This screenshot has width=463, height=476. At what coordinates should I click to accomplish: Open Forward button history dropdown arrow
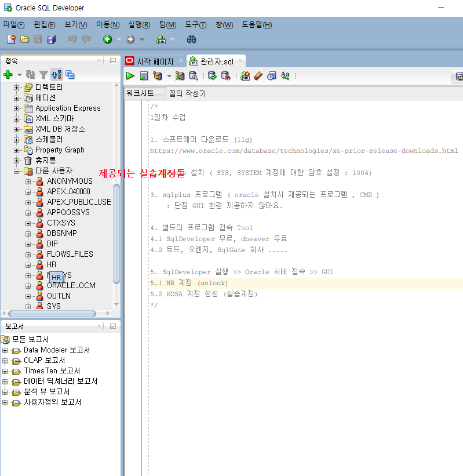(142, 39)
